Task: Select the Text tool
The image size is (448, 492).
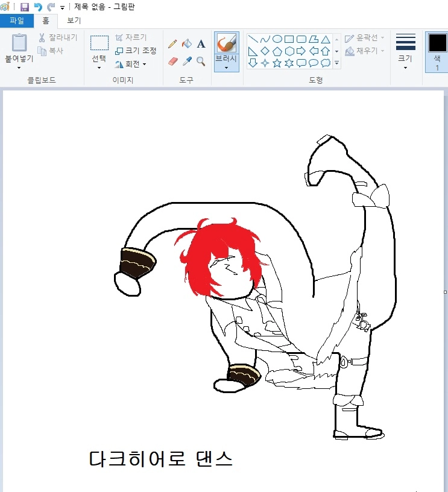Action: tap(201, 44)
